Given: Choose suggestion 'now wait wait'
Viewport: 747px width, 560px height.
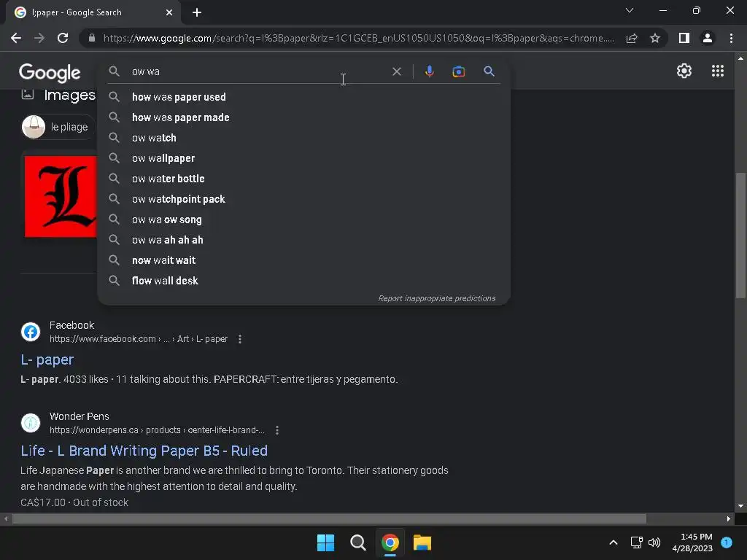Looking at the screenshot, I should [303, 260].
